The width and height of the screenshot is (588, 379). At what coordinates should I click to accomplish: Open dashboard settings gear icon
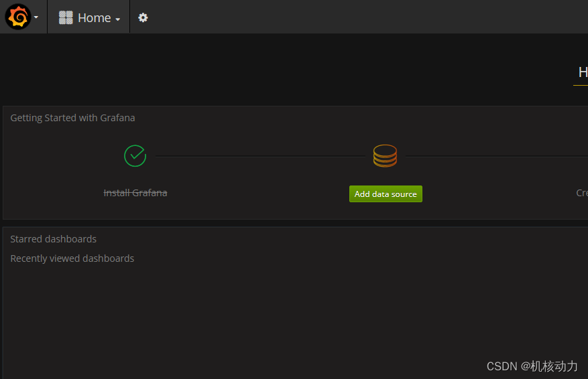tap(143, 17)
